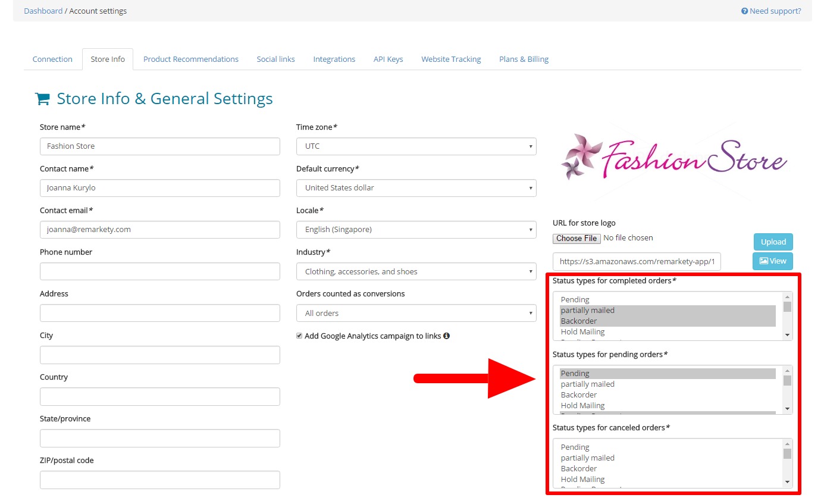Click the shopping cart icon in the heading
Image resolution: width=824 pixels, height=504 pixels.
pos(42,99)
